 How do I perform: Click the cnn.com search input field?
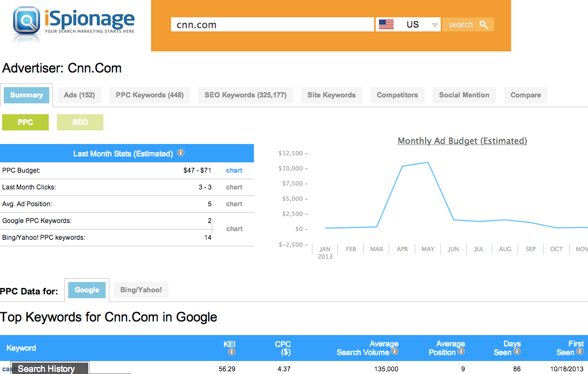(x=272, y=25)
